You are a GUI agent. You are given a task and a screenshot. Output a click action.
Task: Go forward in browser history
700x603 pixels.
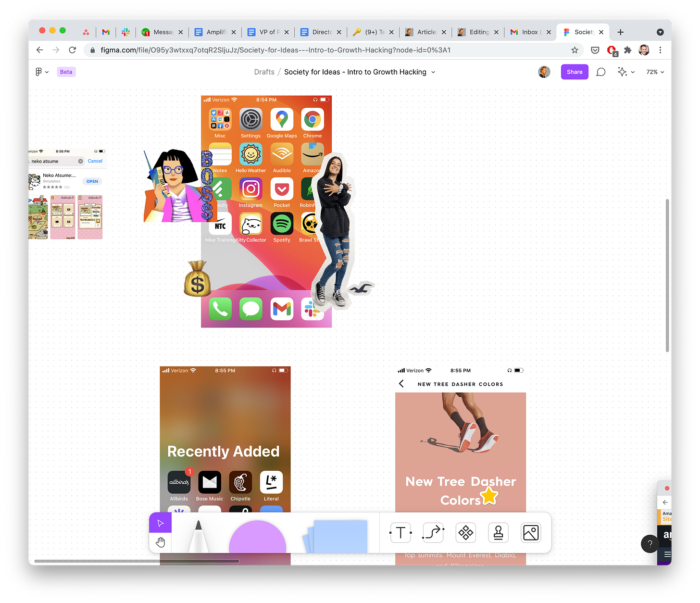coord(56,50)
